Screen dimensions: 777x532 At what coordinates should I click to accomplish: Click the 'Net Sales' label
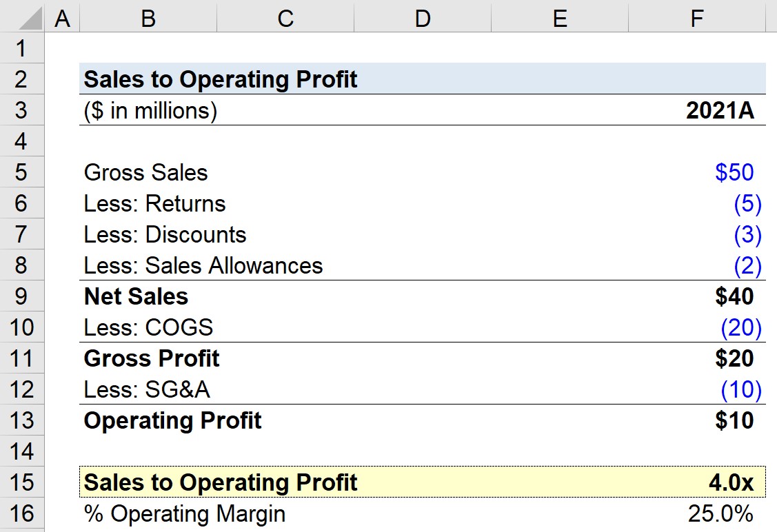coord(136,296)
